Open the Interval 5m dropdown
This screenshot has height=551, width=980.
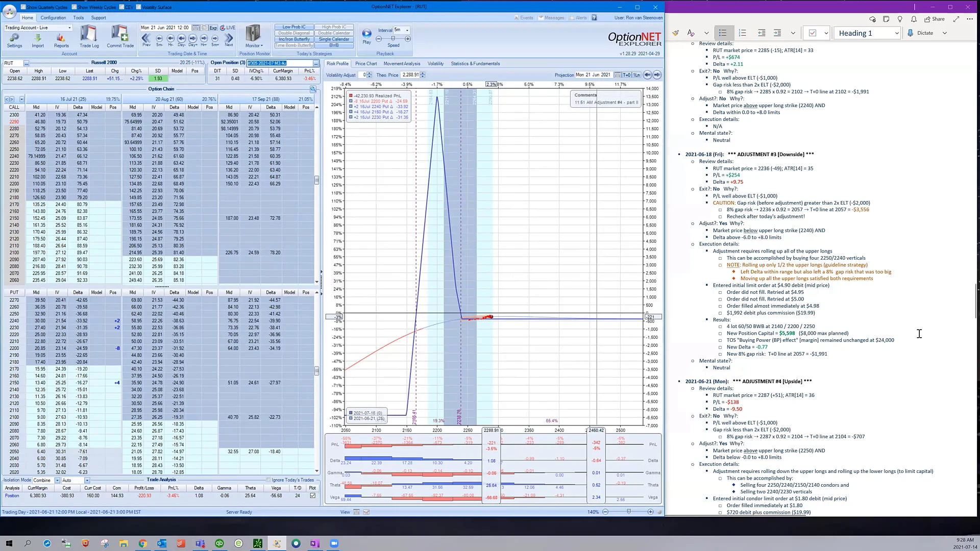[x=407, y=30]
